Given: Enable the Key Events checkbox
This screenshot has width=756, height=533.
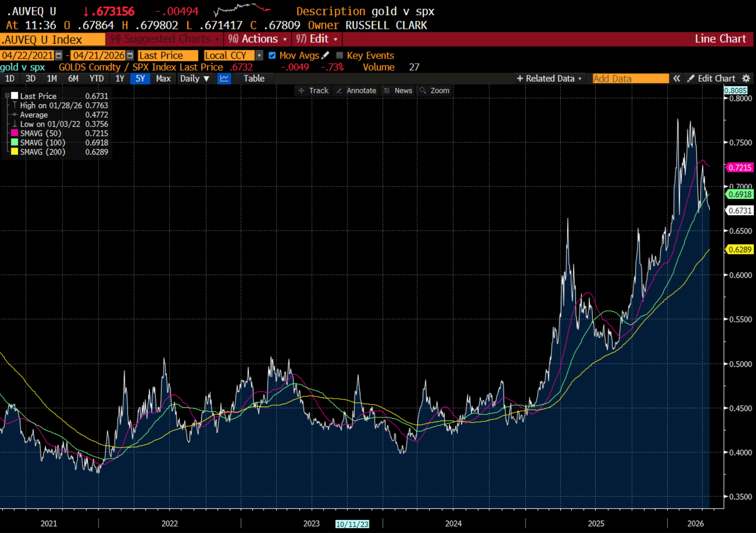Looking at the screenshot, I should click(339, 55).
